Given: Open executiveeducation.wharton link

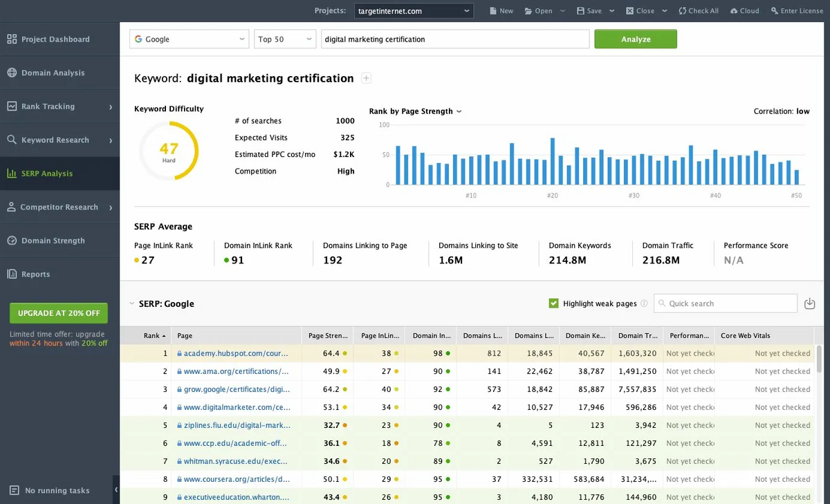Looking at the screenshot, I should (237, 497).
